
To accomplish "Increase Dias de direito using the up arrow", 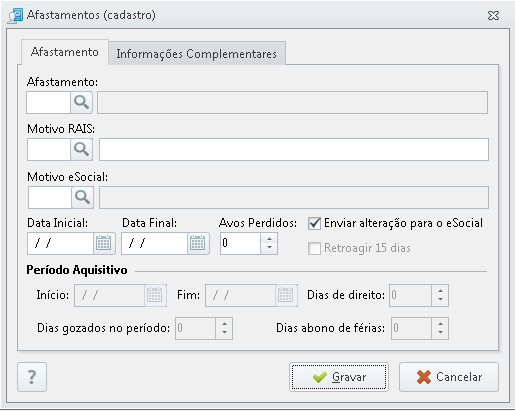I will click(x=440, y=291).
